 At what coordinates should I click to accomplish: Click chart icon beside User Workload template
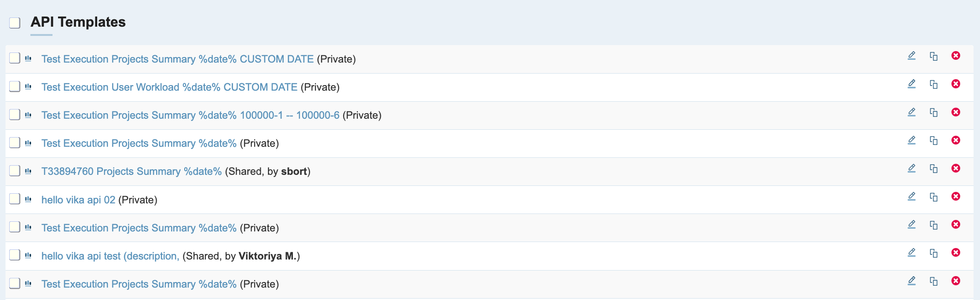click(x=28, y=87)
